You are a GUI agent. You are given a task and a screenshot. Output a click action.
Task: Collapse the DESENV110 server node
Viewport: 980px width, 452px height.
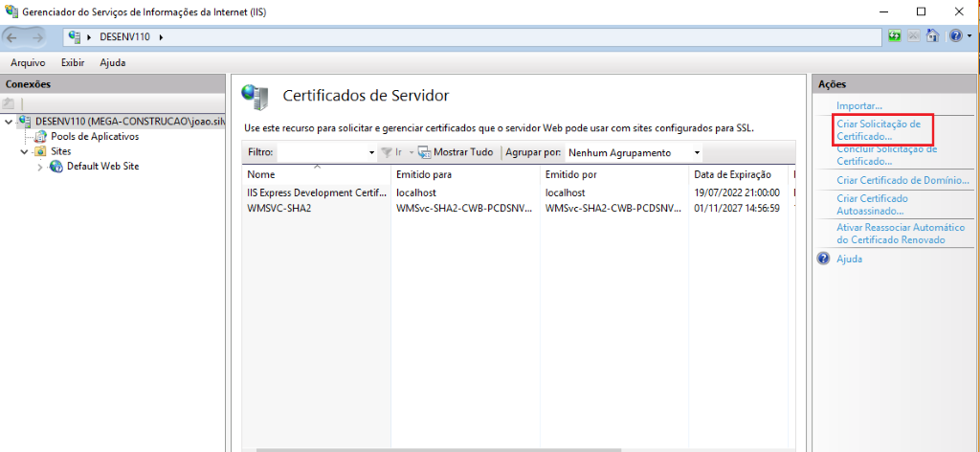tap(9, 123)
